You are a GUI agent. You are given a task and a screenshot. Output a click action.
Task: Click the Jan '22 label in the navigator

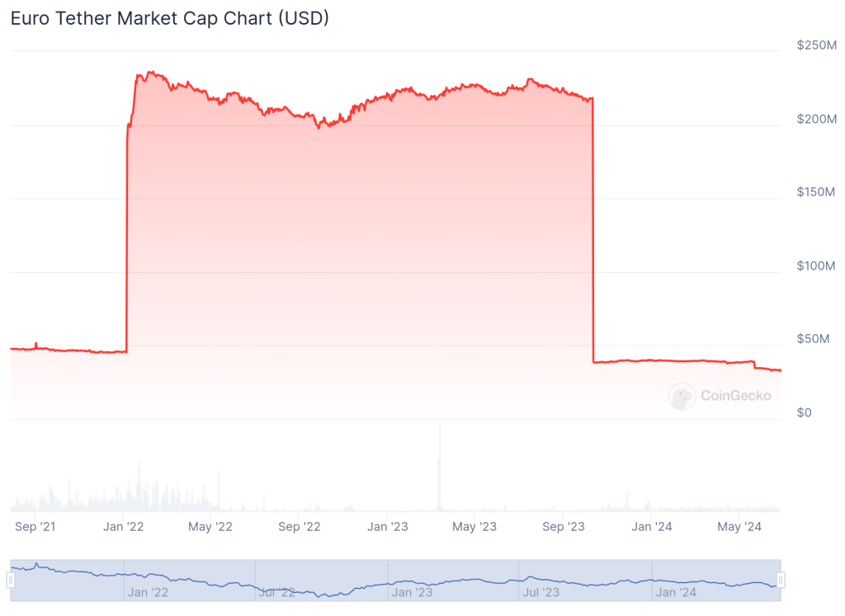tap(148, 592)
